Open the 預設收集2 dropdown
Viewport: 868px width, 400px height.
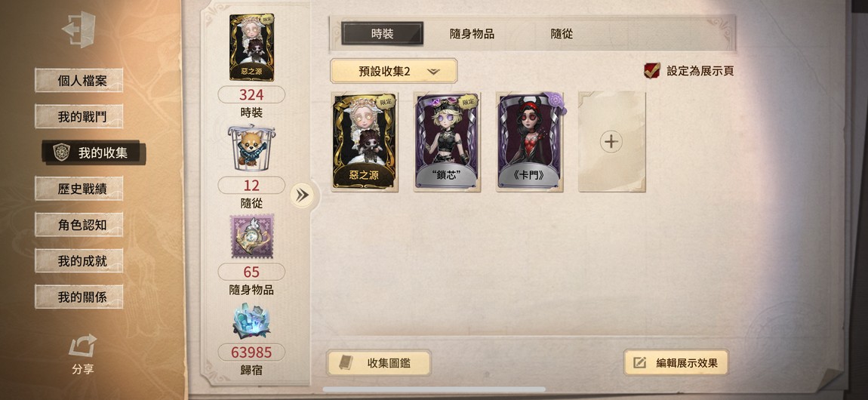[x=393, y=71]
